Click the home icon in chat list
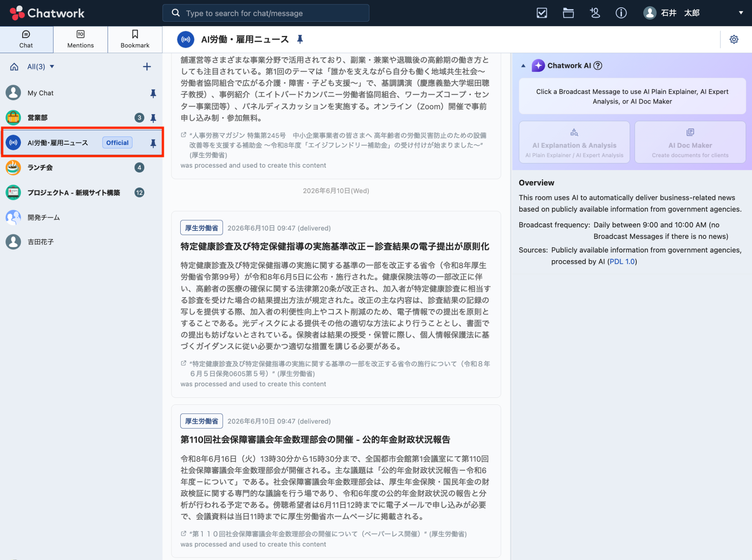The height and width of the screenshot is (560, 752). 14,66
